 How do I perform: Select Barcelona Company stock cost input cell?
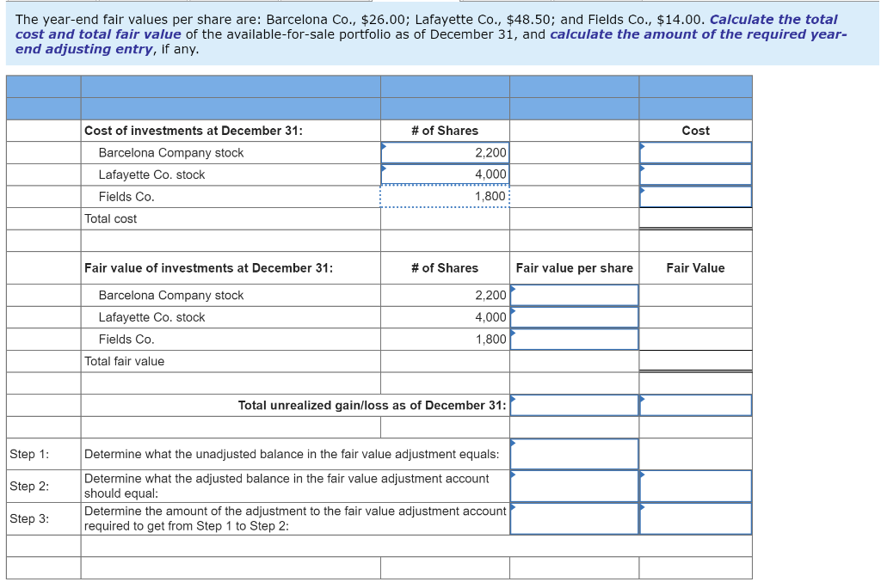[695, 153]
